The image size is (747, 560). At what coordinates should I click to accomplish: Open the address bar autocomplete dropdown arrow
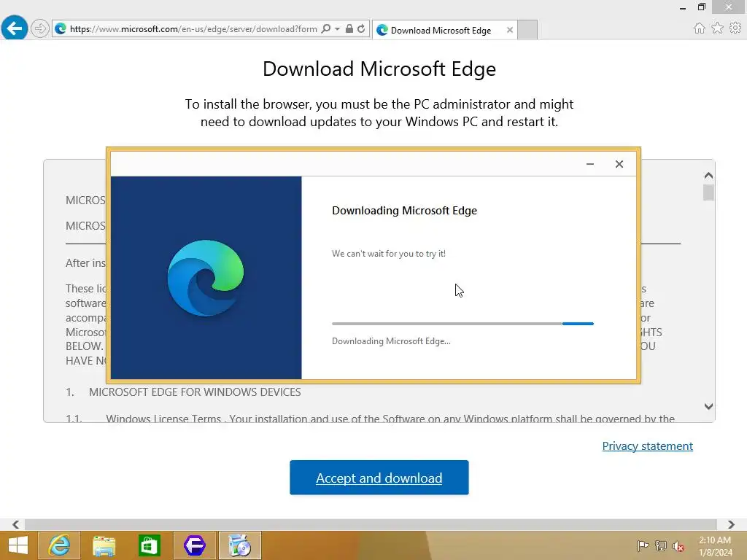click(x=337, y=28)
